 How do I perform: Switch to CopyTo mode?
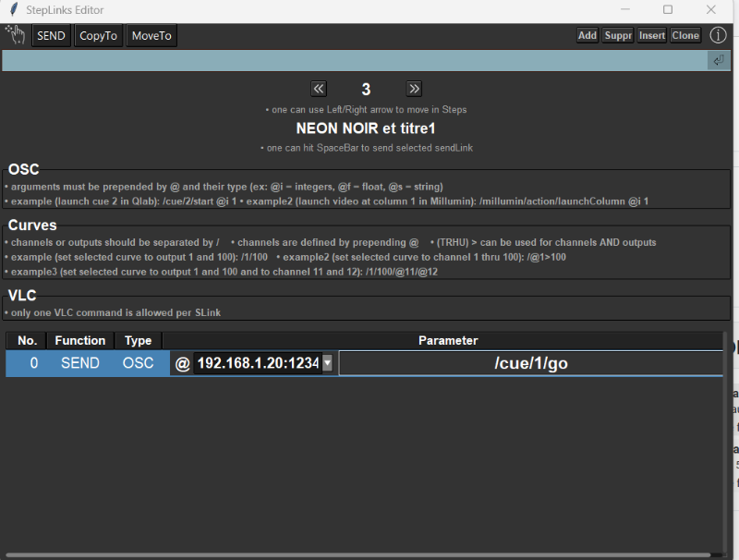[x=98, y=35]
